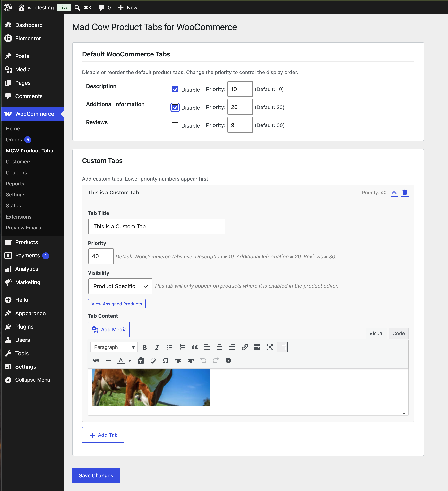The image size is (448, 491).
Task: Open keyboard shortcuts help icon
Action: click(x=228, y=360)
